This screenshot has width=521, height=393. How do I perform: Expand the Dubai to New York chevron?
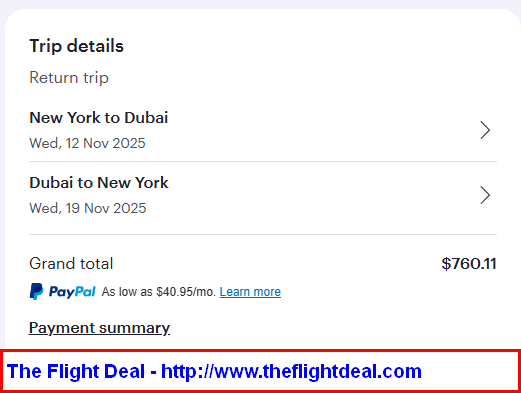pos(485,195)
